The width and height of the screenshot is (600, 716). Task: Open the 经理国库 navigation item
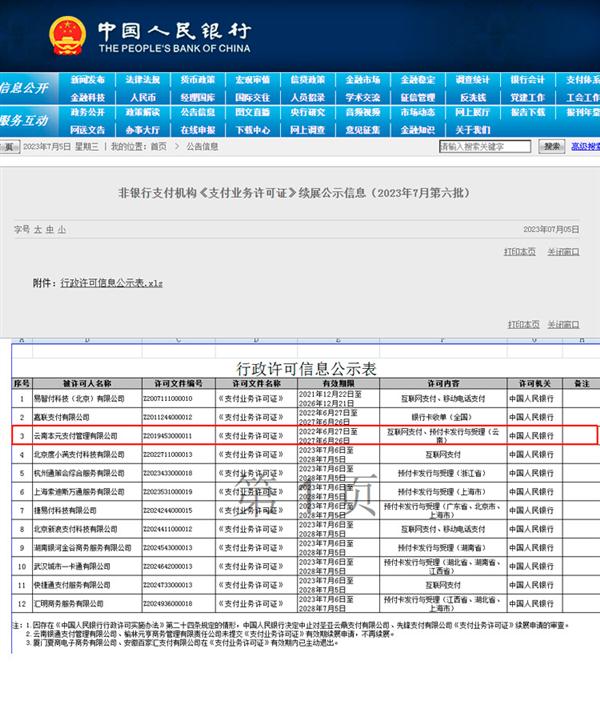click(198, 97)
